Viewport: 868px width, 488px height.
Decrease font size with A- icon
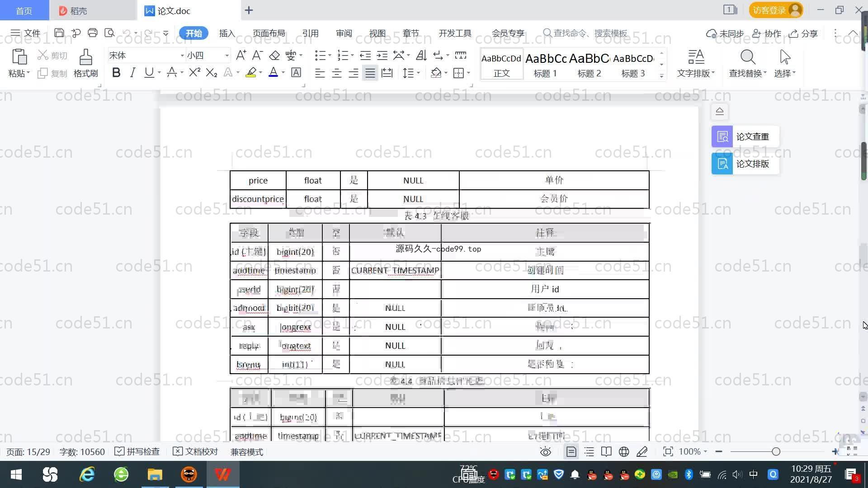pos(258,55)
